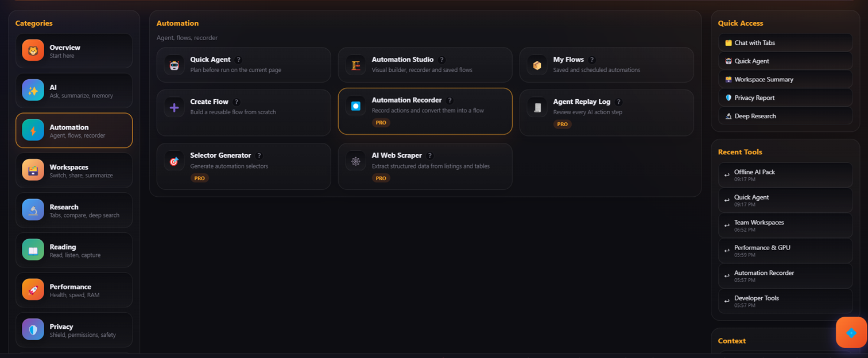This screenshot has width=868, height=358.
Task: Click the Quick Agent robot icon
Action: click(175, 65)
